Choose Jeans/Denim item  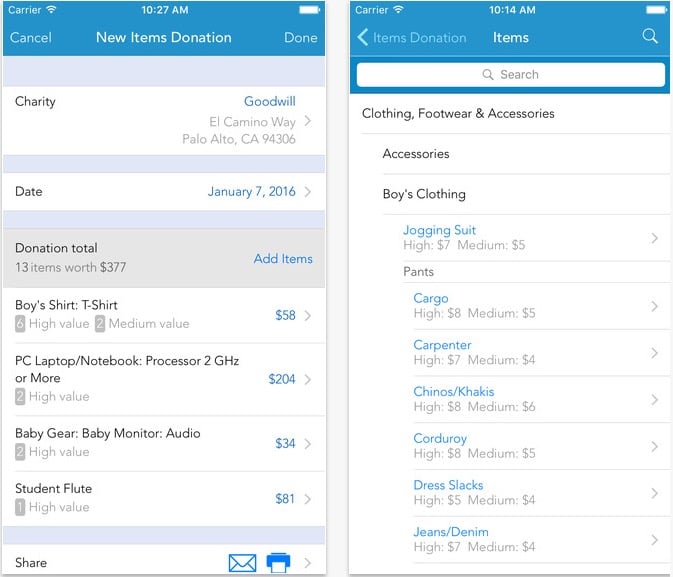point(451,532)
